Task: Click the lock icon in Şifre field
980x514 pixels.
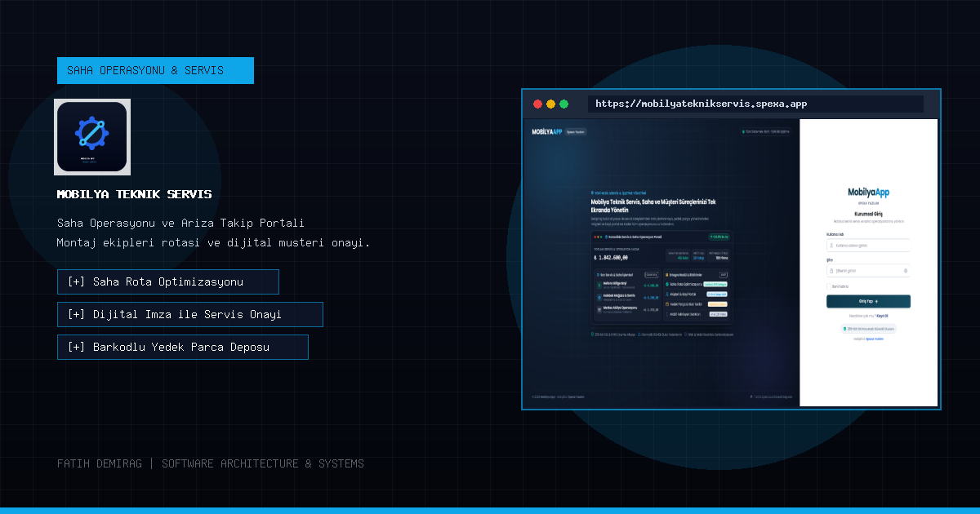Action: click(831, 271)
